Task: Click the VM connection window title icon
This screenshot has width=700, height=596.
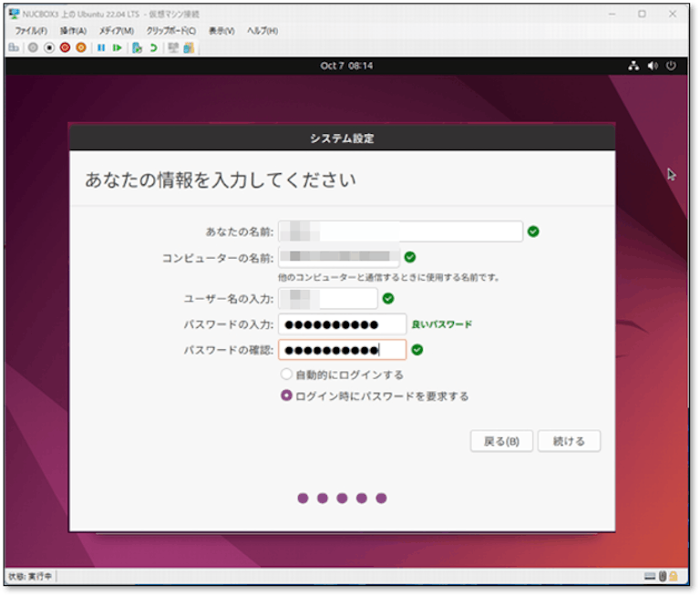Action: pyautogui.click(x=15, y=14)
